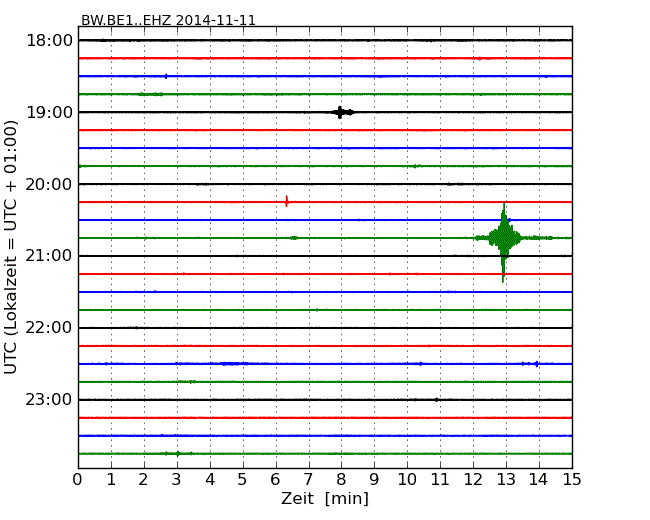Click the '4' tick label on the Zeit axis
Screen dimensions: 650x520
[x=210, y=480]
